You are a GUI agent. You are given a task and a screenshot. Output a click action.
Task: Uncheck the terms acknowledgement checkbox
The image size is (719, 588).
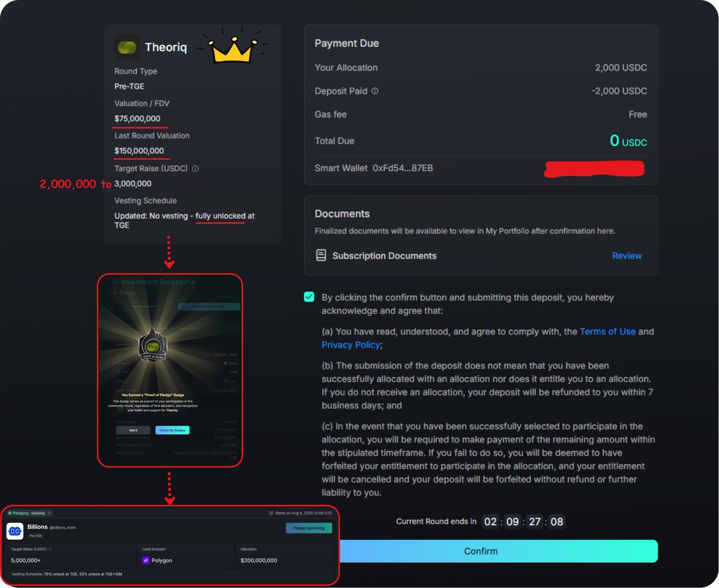pos(309,297)
